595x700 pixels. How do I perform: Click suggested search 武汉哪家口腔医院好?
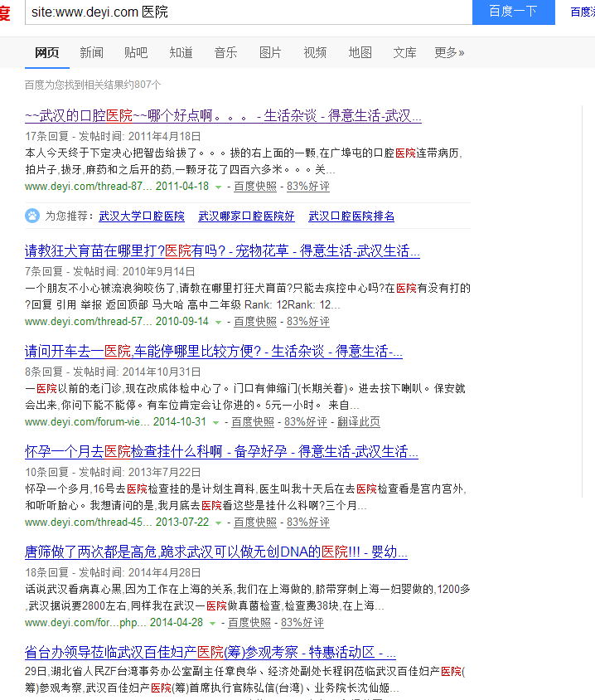coord(247,216)
